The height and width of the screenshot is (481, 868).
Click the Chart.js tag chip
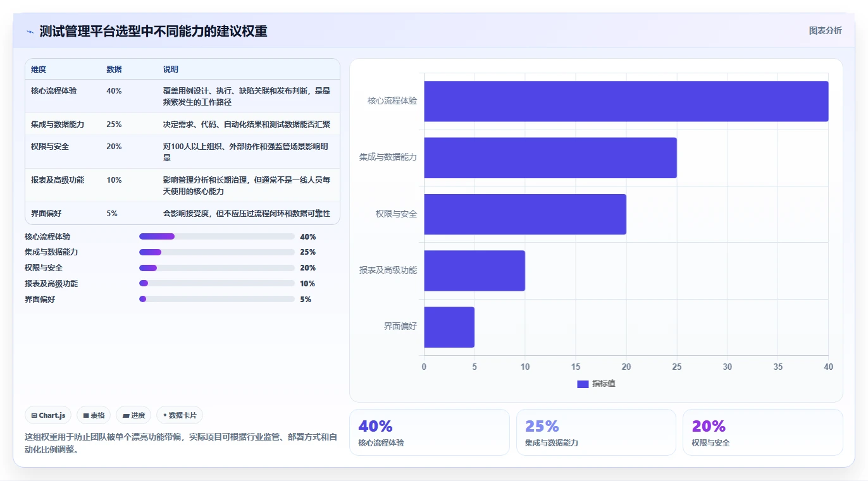tap(49, 415)
